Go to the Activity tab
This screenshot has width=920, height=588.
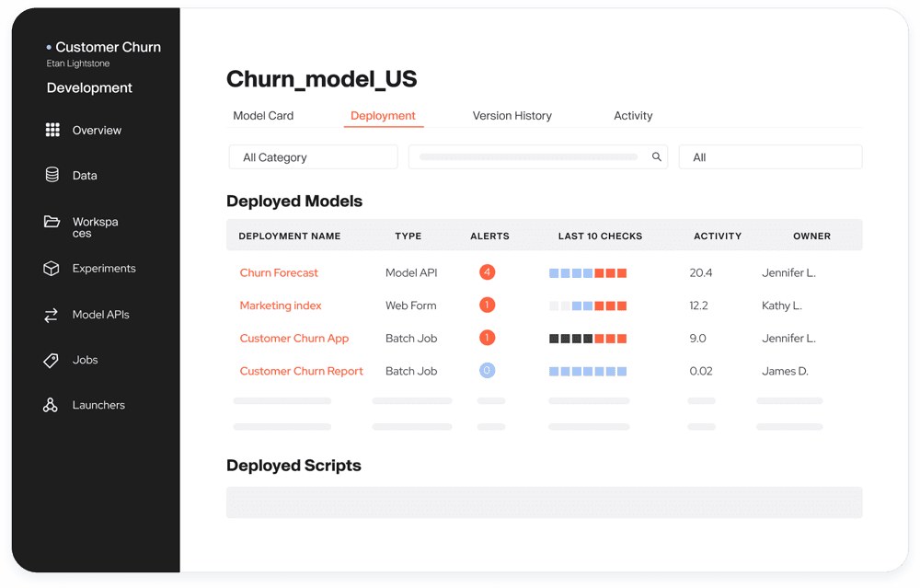point(633,116)
